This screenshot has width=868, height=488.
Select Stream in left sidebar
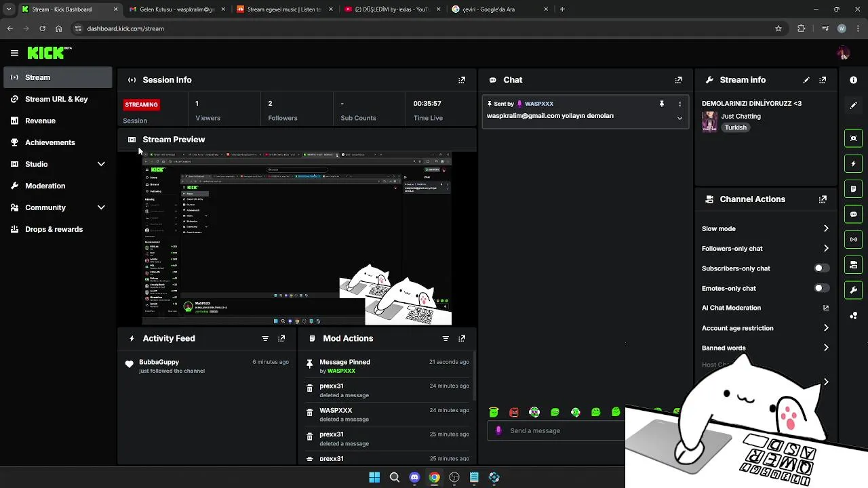click(58, 77)
